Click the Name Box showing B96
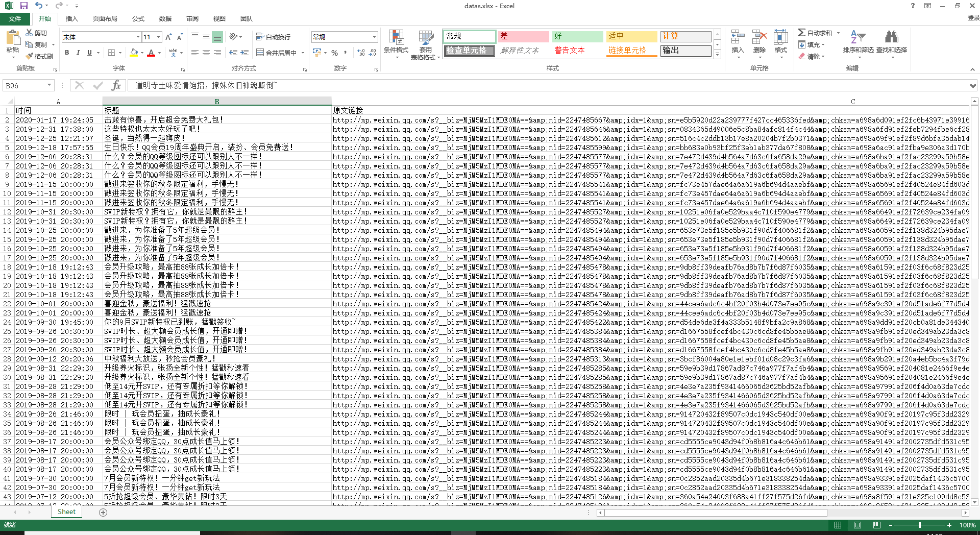The height and width of the screenshot is (535, 980). (26, 85)
